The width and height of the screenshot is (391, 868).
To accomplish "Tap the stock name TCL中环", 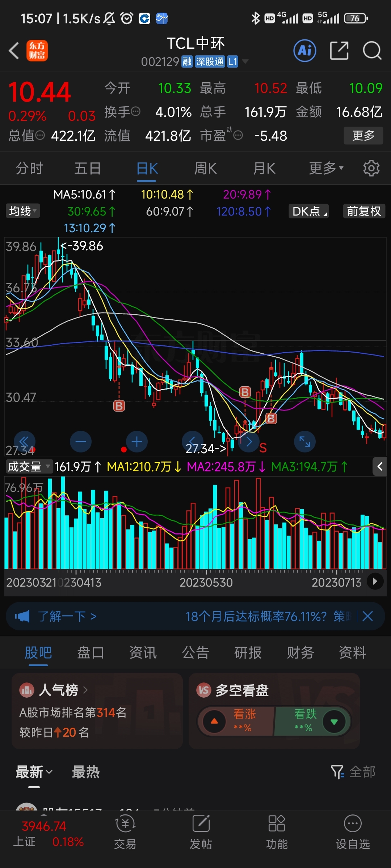I will click(x=195, y=43).
